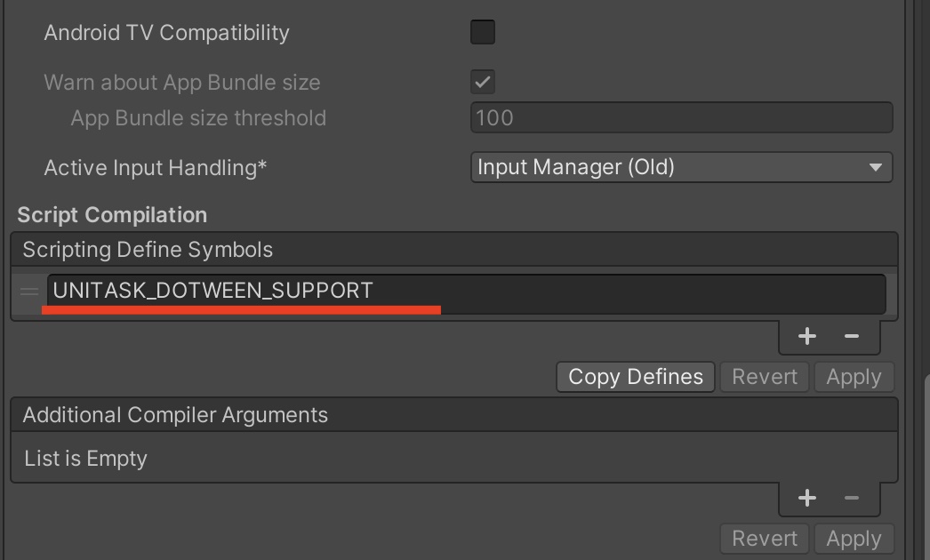Screen dimensions: 930x560
Task: Apply the scripting define symbol changes
Action: (x=854, y=376)
